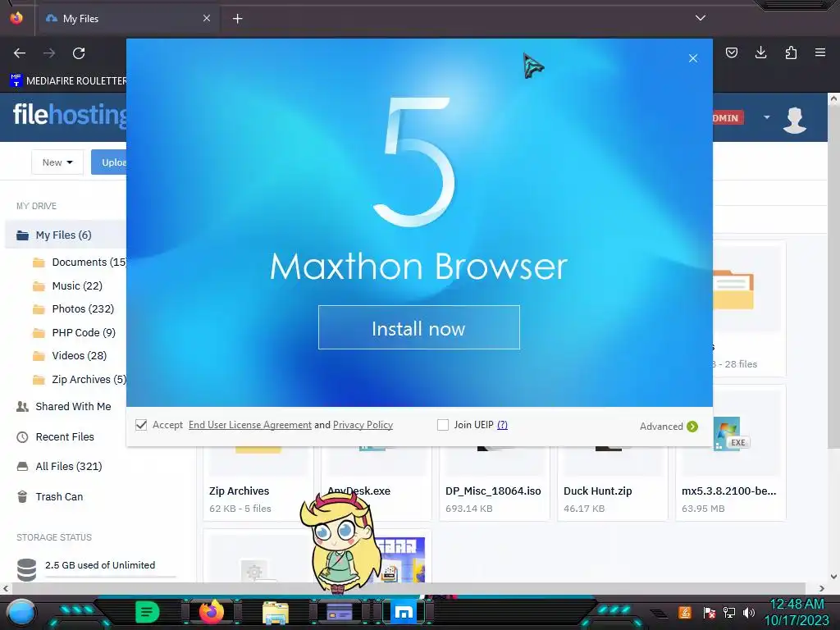The image size is (840, 630).
Task: Click the filehosting logo
Action: [70, 114]
